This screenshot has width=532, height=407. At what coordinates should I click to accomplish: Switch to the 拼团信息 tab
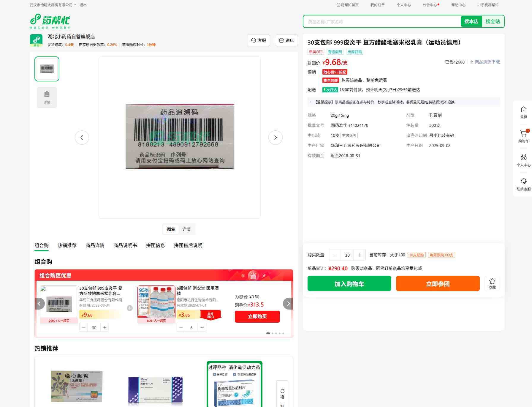(x=155, y=245)
